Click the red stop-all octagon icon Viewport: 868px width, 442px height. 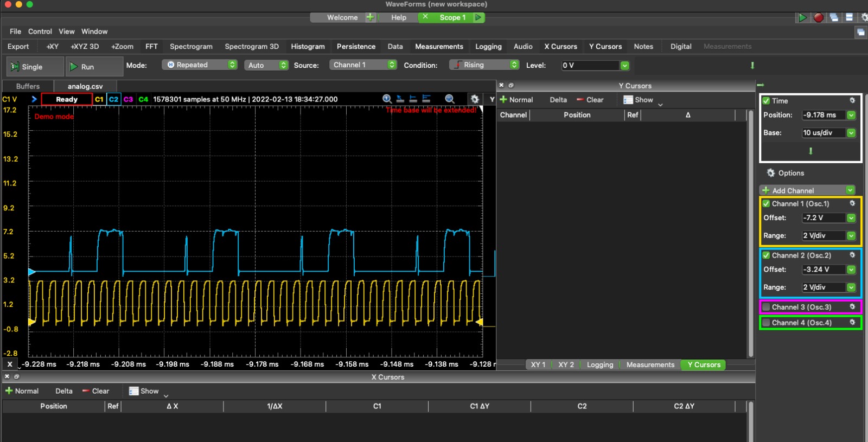click(x=818, y=17)
